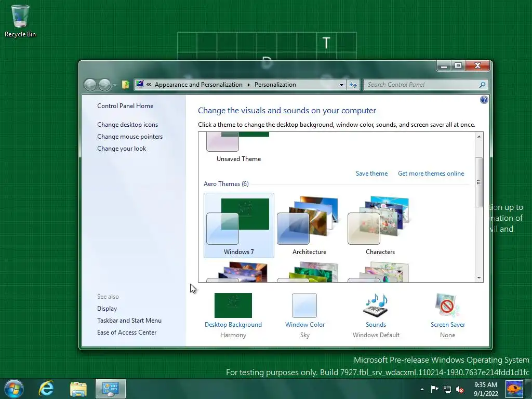Close the Personalization window
The image size is (532, 399).
[x=478, y=66]
